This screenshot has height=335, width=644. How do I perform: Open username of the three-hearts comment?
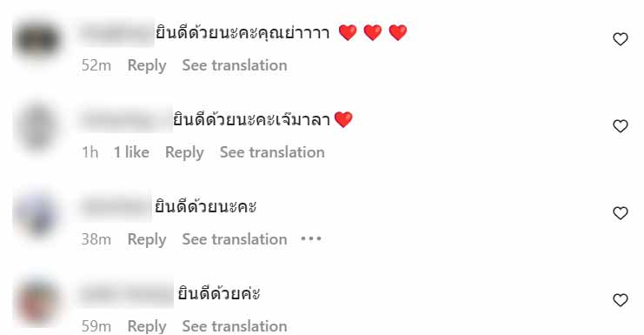(116, 32)
